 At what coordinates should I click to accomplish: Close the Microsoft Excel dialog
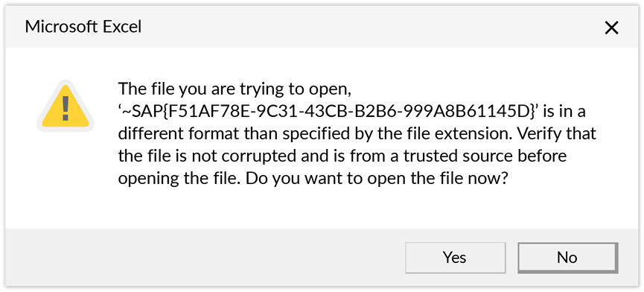(x=611, y=28)
